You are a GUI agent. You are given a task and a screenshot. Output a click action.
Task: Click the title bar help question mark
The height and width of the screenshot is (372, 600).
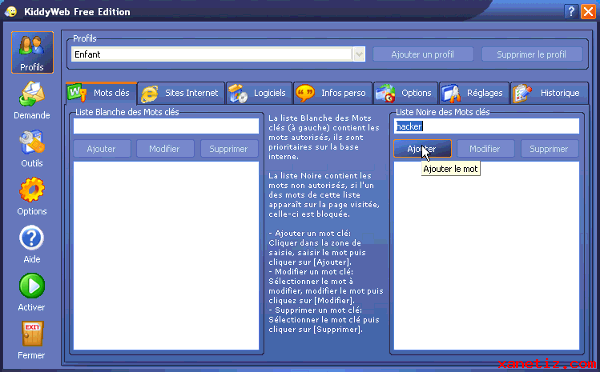point(571,12)
